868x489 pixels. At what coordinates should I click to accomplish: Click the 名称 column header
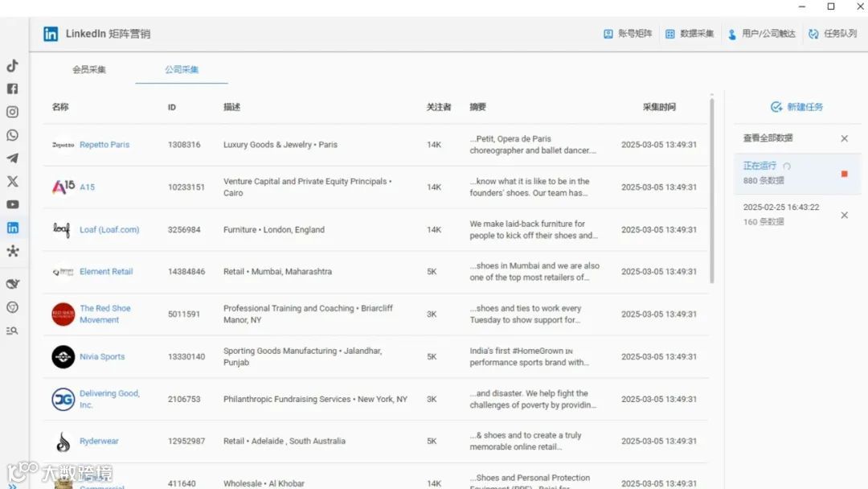60,107
